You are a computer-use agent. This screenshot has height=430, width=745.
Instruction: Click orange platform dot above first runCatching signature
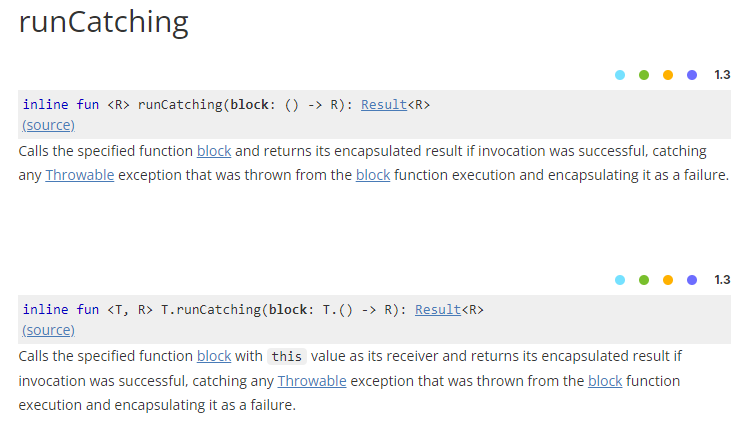(x=668, y=75)
